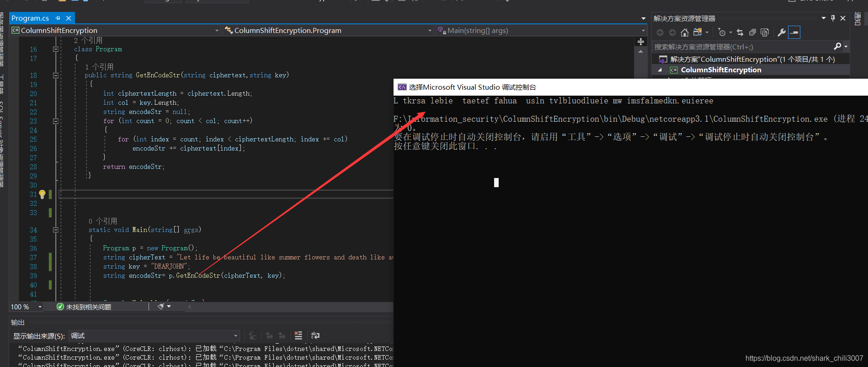The width and height of the screenshot is (868, 367).
Task: Click the Solution Explorer auto-hide pin
Action: [x=833, y=18]
